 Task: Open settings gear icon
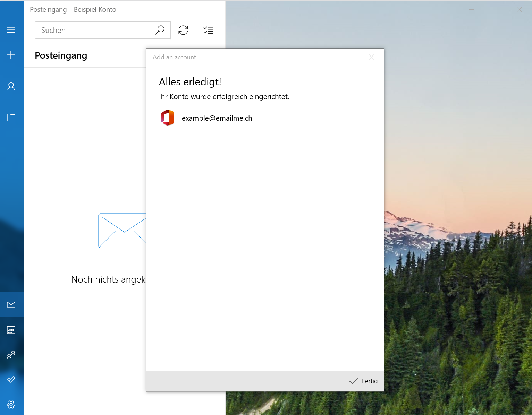(11, 404)
